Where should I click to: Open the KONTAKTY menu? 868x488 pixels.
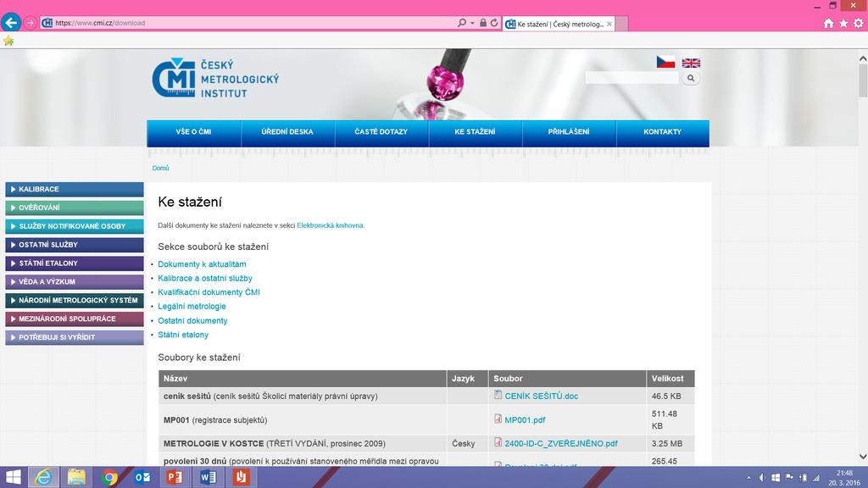coord(663,132)
